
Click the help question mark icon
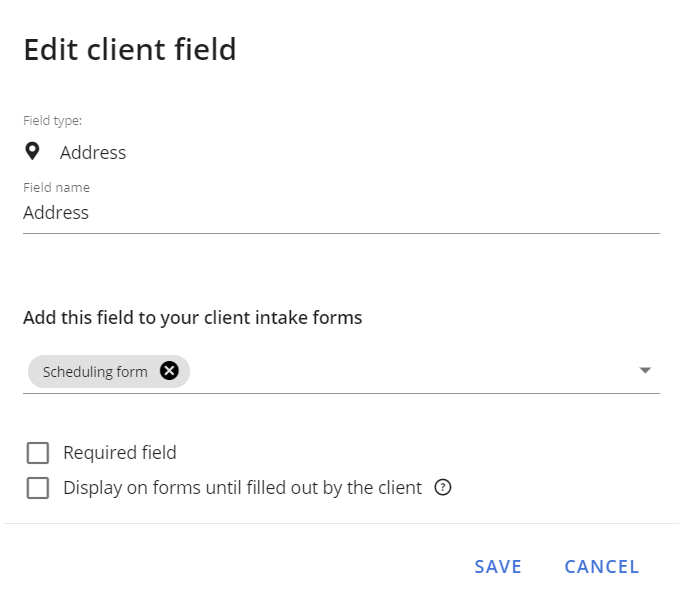442,488
